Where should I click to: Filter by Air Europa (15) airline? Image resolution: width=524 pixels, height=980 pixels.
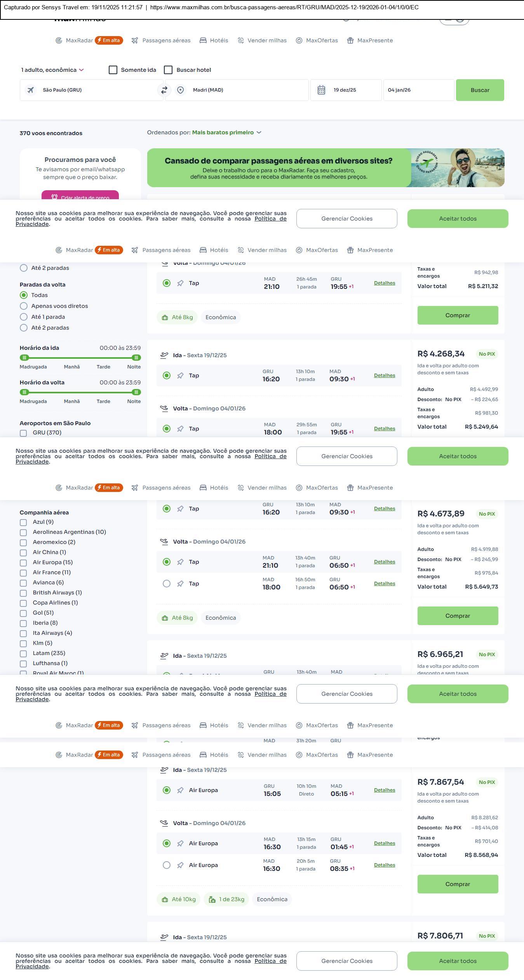click(x=23, y=563)
